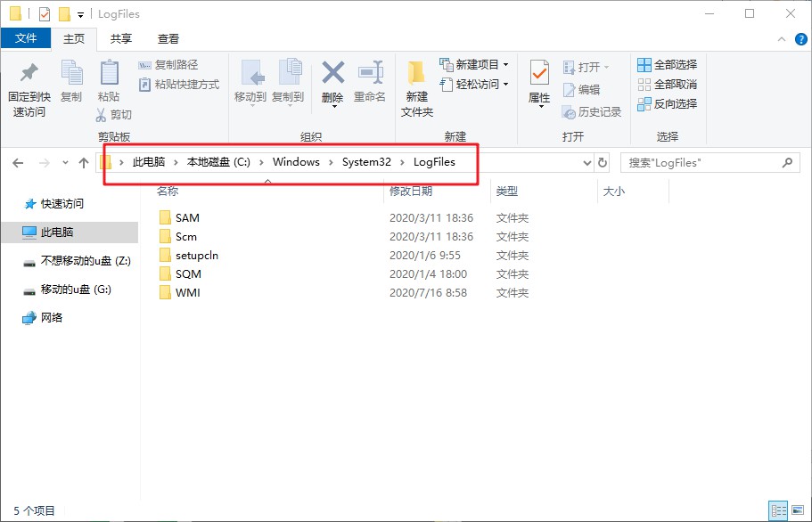Select the setupcln folder in file list
This screenshot has width=812, height=522.
coord(196,256)
